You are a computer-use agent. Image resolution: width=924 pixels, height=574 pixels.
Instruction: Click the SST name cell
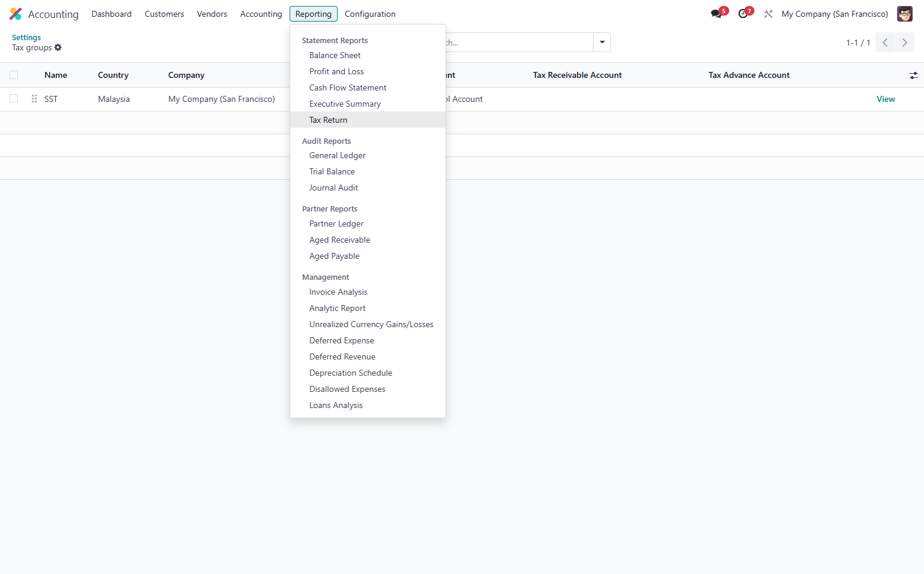51,99
